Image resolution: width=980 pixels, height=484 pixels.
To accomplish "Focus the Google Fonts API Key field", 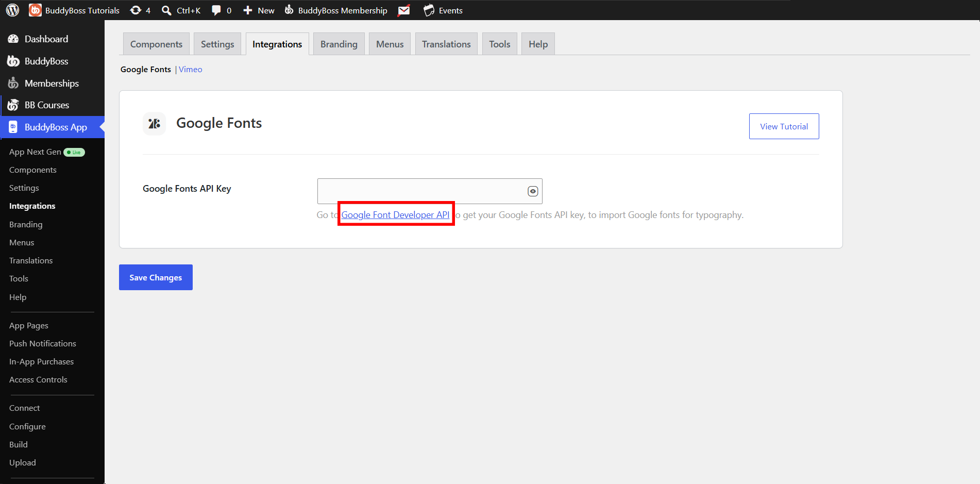I will (430, 191).
